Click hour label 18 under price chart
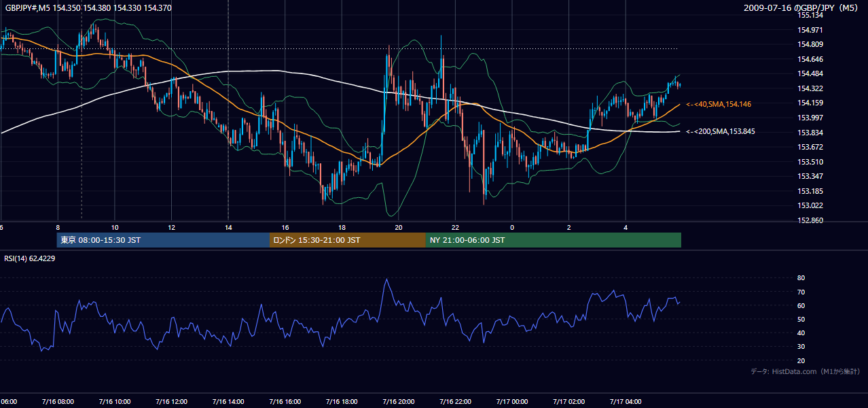This screenshot has height=408, width=868. [342, 228]
